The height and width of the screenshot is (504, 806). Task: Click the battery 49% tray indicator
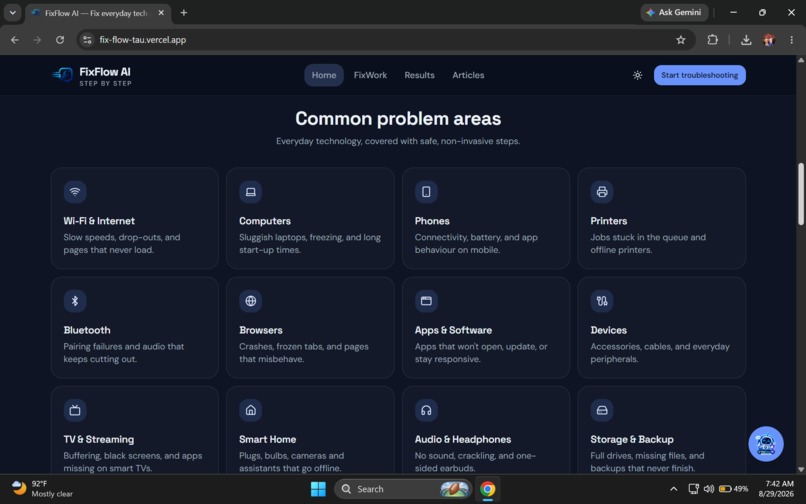coord(734,489)
